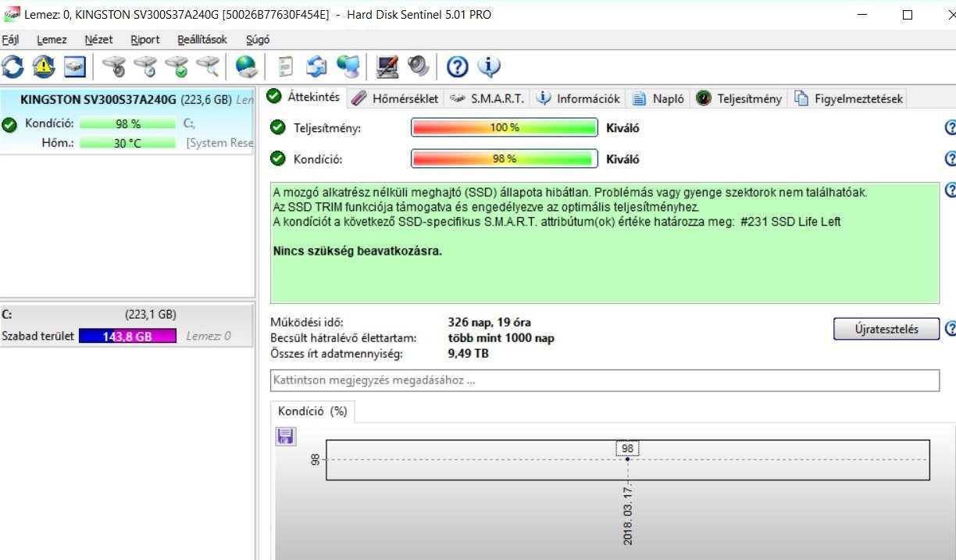Click the 326 nap, 19 óra value

coord(490,322)
